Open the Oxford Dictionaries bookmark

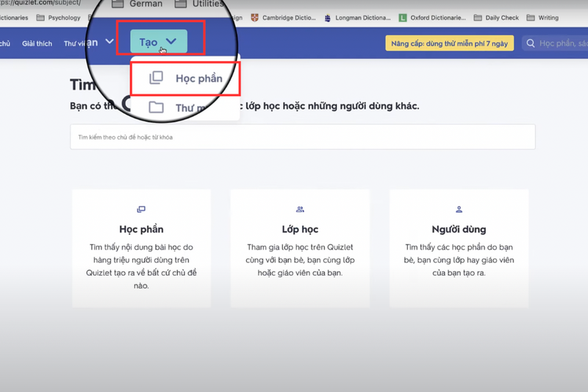[432, 18]
